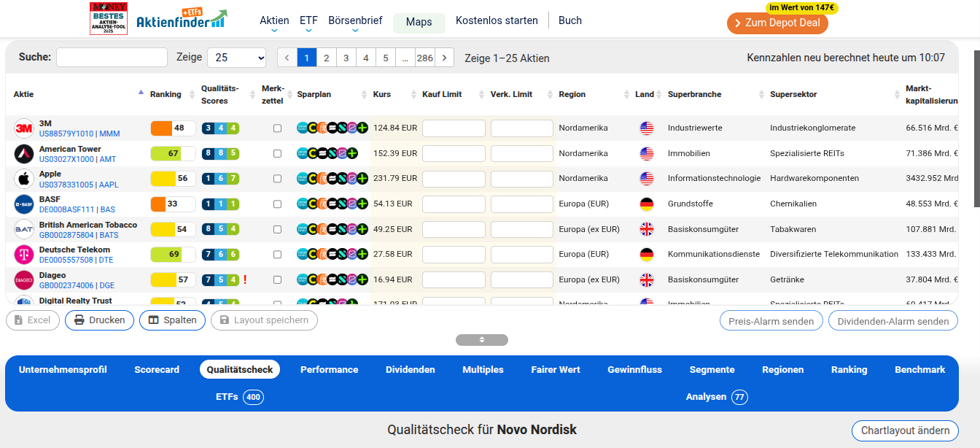Click German flag in Deutsche Telekom row
The image size is (980, 448).
(x=646, y=254)
